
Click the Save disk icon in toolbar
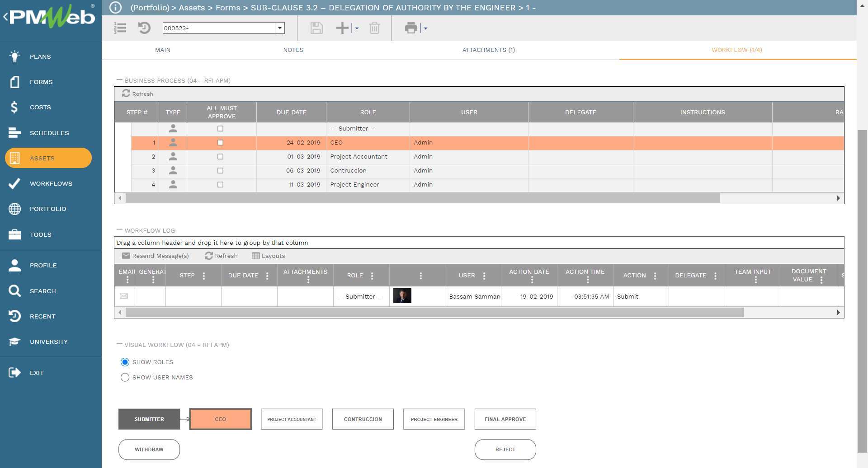tap(316, 28)
